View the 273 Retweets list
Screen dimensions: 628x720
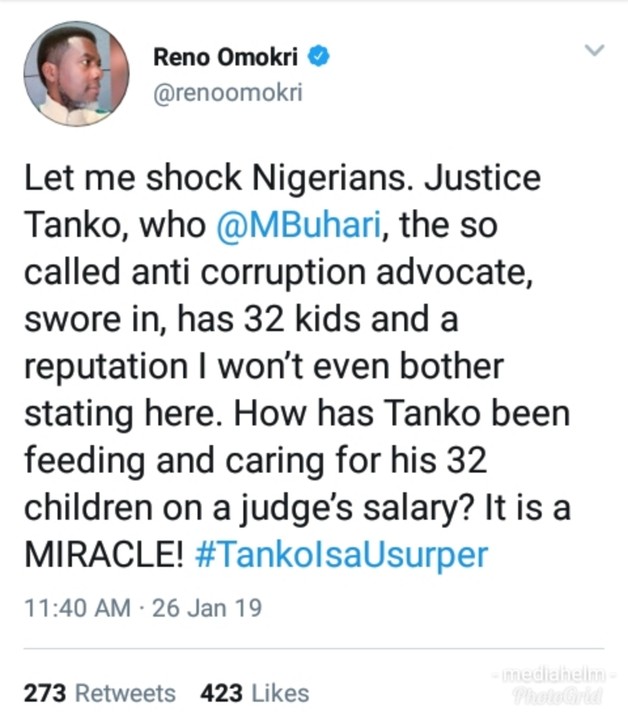98,692
